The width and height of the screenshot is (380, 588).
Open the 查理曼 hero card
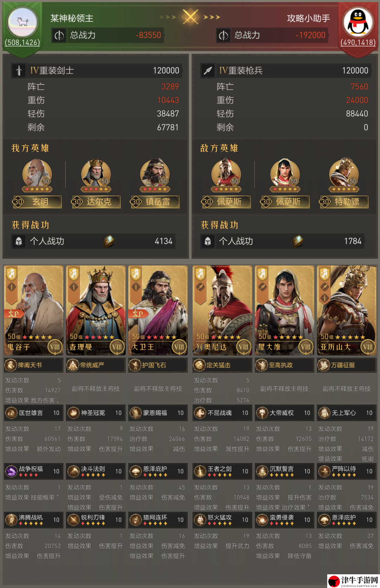pos(96,310)
